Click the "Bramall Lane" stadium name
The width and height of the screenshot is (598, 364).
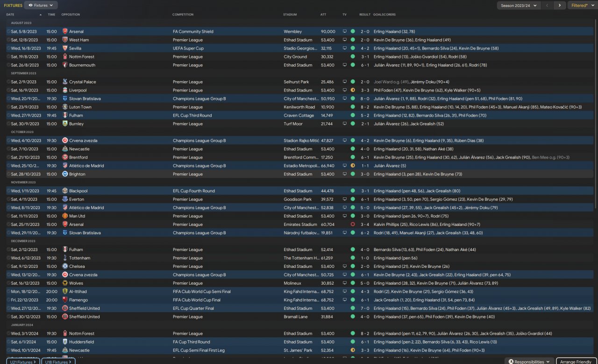295,317
